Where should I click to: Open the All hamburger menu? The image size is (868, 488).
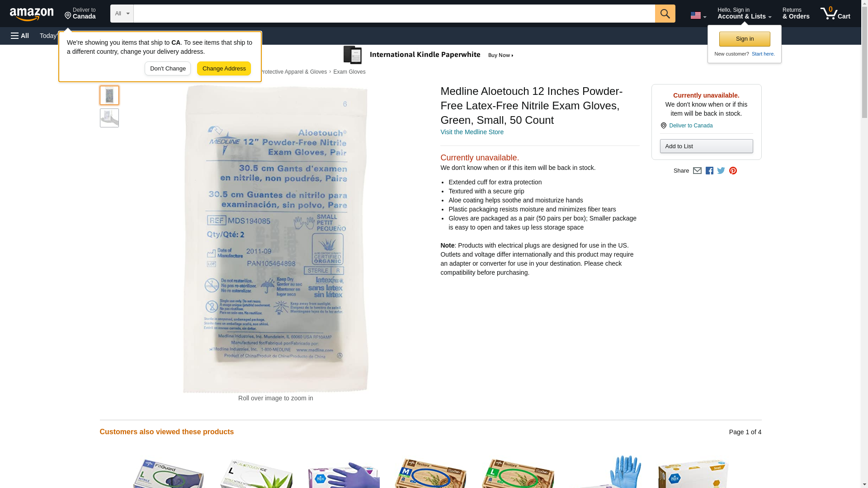click(20, 36)
